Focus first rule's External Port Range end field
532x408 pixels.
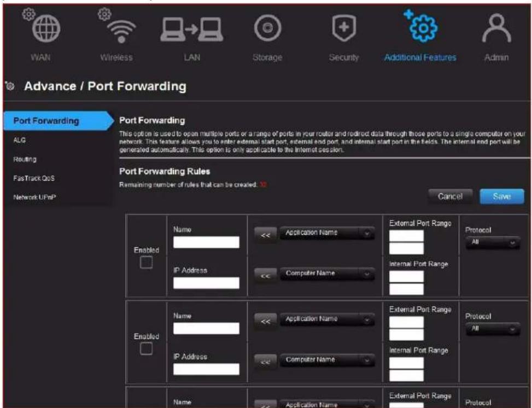click(x=406, y=248)
